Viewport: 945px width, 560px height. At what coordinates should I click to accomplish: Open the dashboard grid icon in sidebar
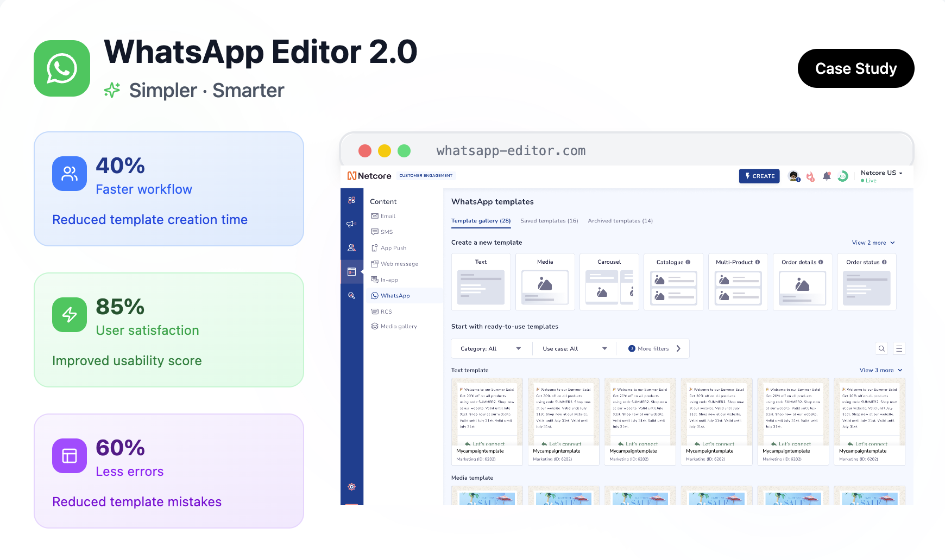click(351, 200)
